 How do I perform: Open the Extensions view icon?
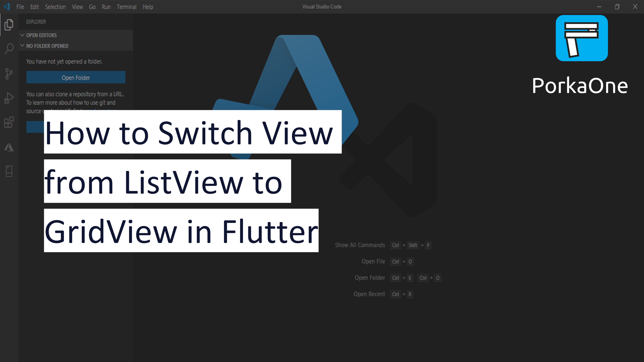[x=9, y=122]
